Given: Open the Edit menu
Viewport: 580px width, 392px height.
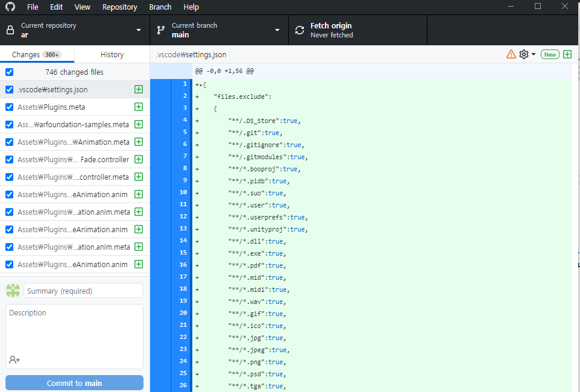Looking at the screenshot, I should click(57, 7).
